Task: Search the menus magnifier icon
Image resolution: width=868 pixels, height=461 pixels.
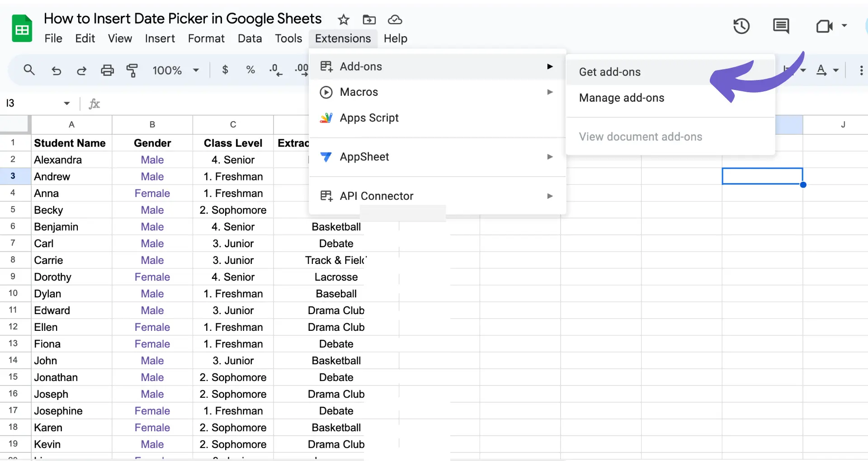Action: pos(29,70)
